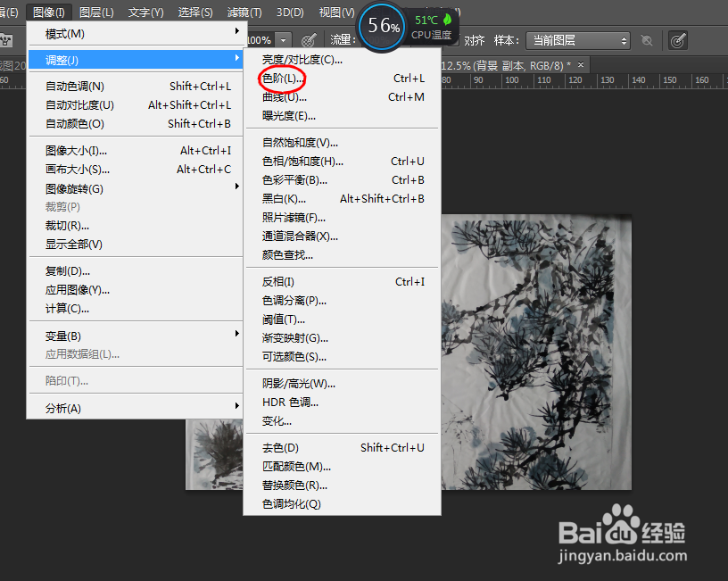Choose 复制(D)... menu entry
Image resolution: width=728 pixels, height=581 pixels.
[x=136, y=271]
